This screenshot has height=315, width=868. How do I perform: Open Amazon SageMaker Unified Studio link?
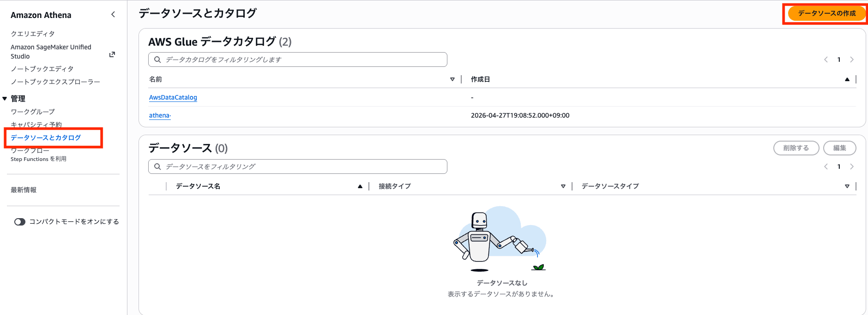click(51, 52)
